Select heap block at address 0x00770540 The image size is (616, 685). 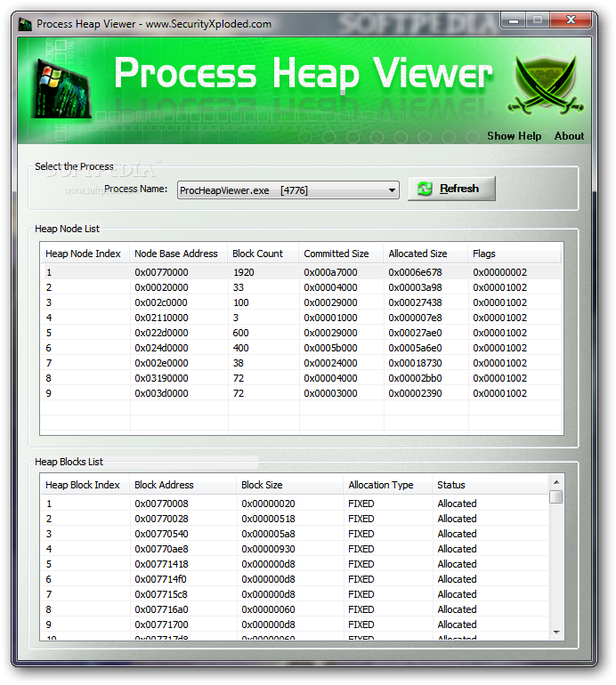point(295,534)
